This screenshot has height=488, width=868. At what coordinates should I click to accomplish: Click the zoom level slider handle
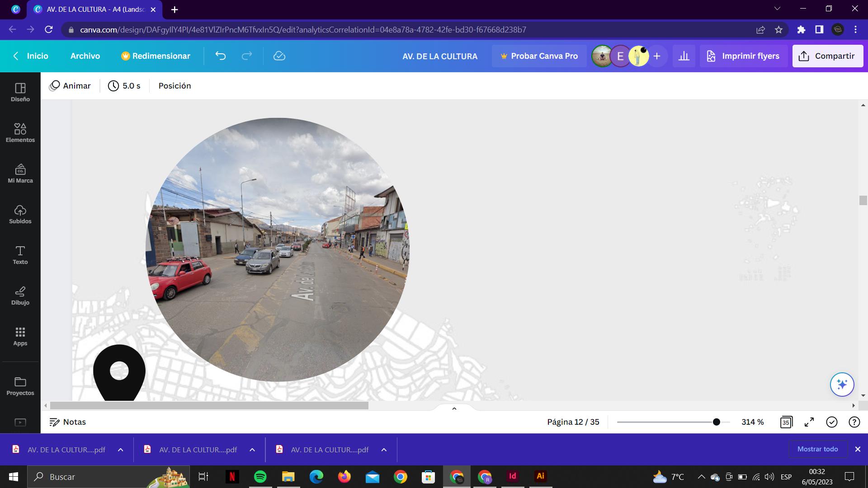[x=716, y=422]
